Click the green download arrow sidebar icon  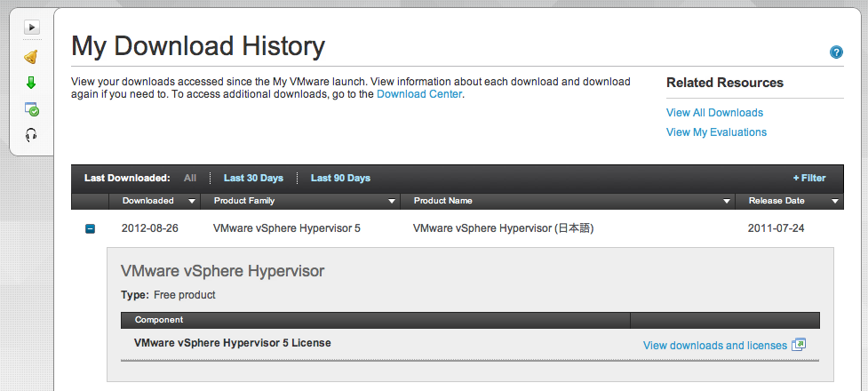point(31,83)
